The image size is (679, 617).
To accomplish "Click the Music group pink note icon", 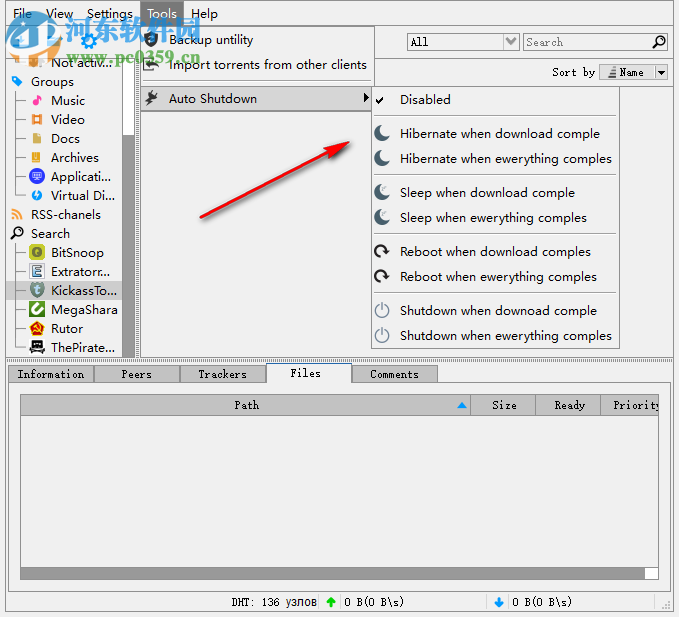I will [37, 100].
